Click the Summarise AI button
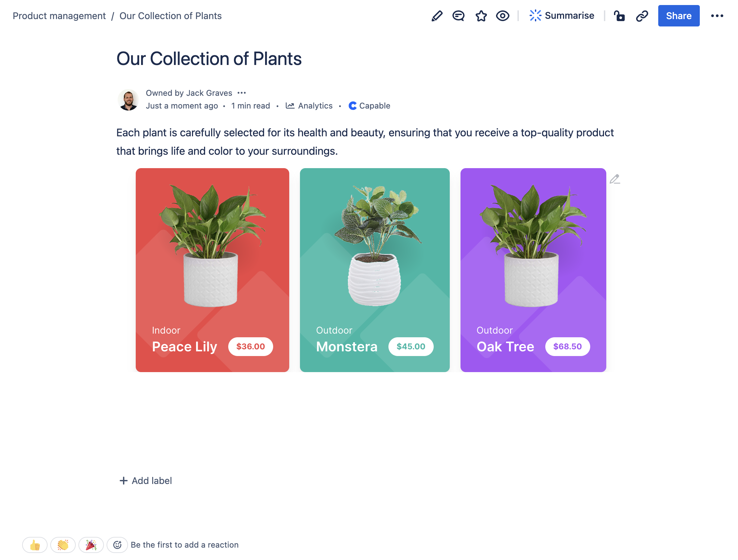 (x=562, y=16)
